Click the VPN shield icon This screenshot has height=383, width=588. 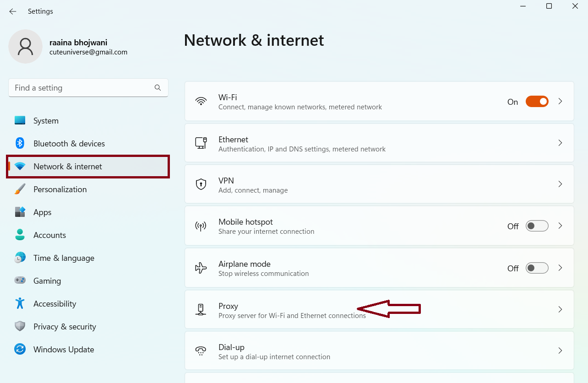pos(201,184)
